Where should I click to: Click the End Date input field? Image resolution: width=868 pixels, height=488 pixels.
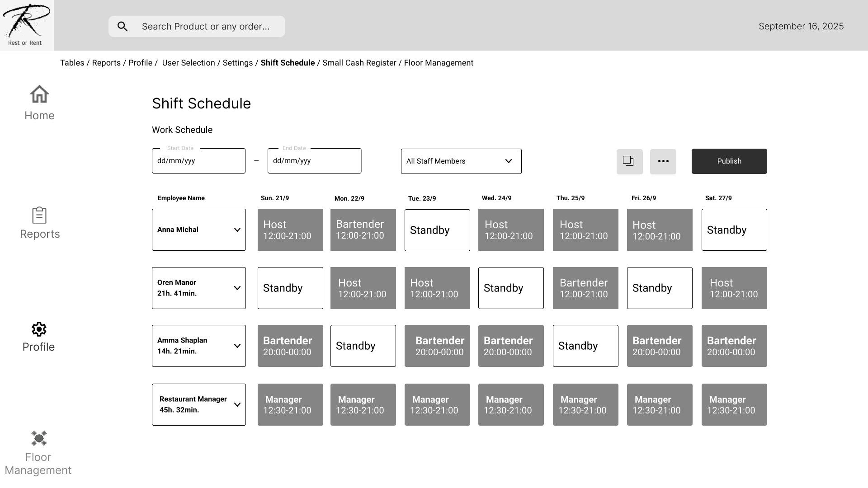[314, 161]
